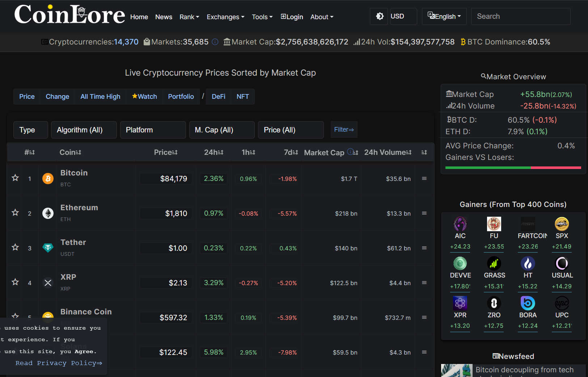The image size is (588, 377).
Task: Star Tether to add to watchlist
Action: coord(15,247)
